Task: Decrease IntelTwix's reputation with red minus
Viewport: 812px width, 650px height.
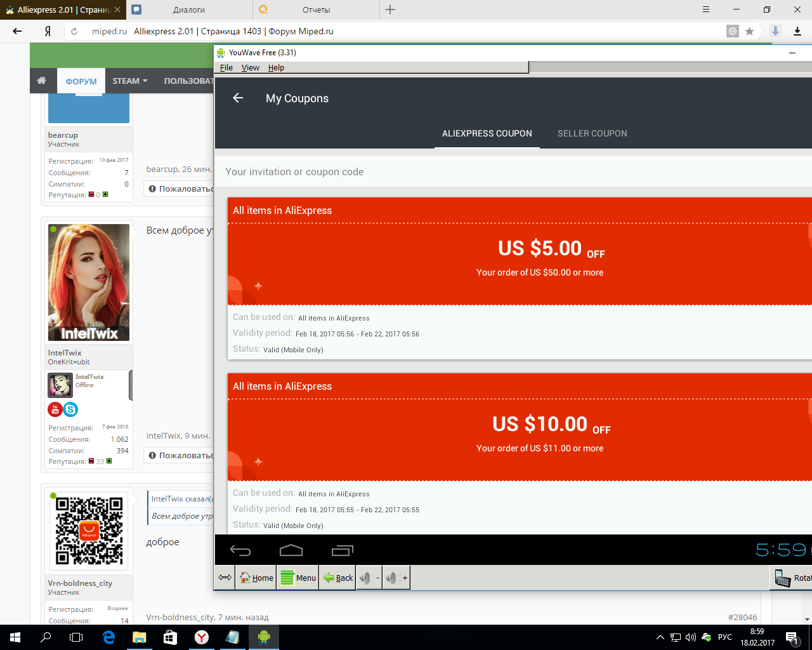Action: click(91, 461)
